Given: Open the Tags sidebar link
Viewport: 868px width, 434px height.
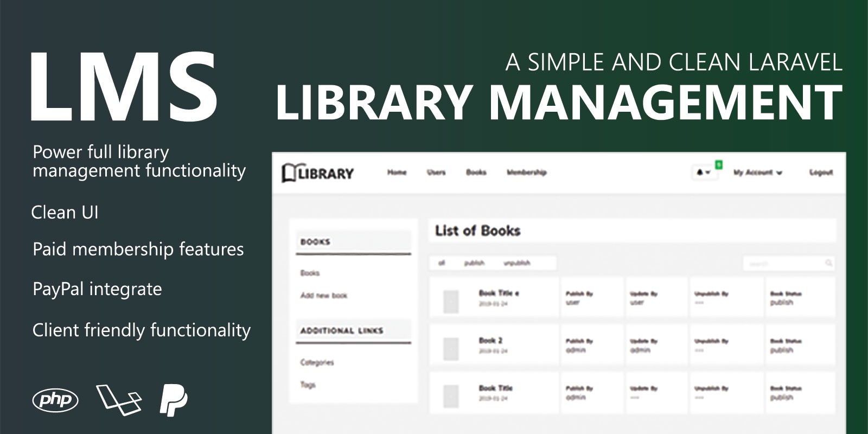Looking at the screenshot, I should [308, 385].
